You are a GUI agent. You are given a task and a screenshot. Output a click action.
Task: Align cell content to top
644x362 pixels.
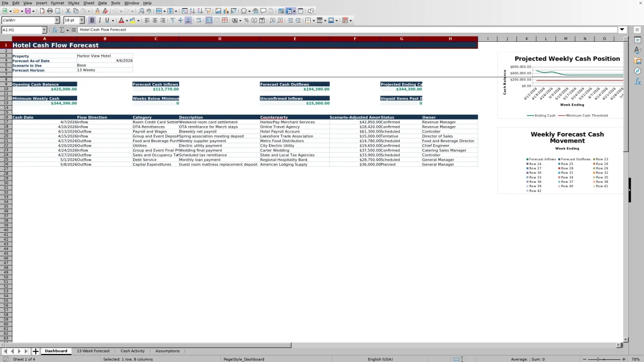(x=173, y=20)
